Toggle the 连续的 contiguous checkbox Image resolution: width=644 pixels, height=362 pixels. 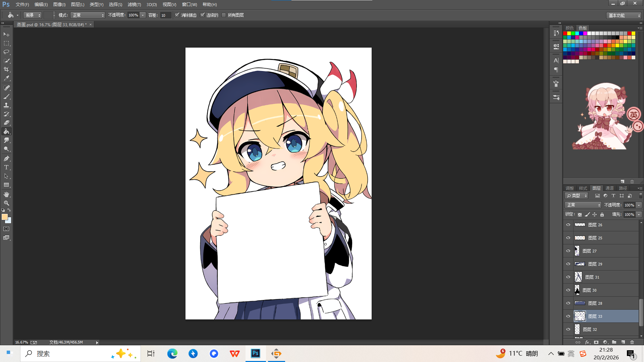[202, 15]
